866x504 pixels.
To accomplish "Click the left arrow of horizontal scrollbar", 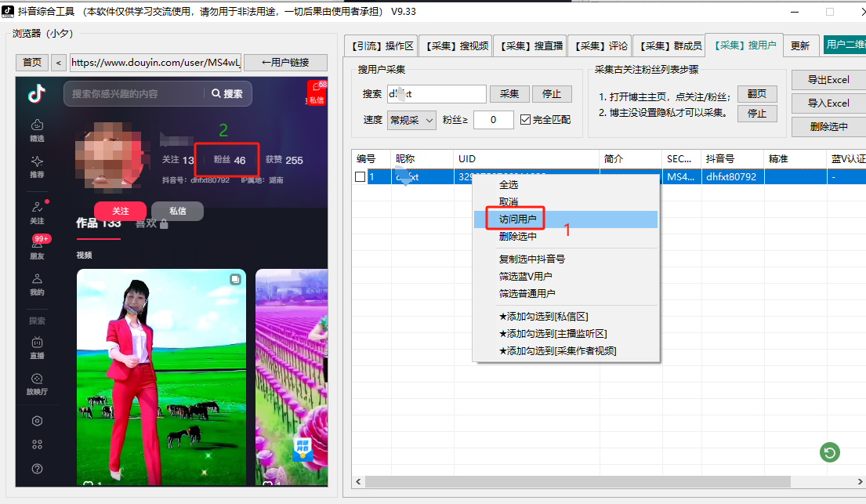I will (x=358, y=481).
